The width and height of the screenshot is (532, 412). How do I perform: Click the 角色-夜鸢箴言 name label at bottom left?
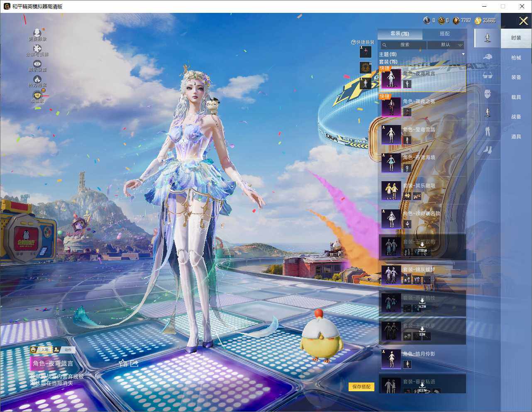53,363
